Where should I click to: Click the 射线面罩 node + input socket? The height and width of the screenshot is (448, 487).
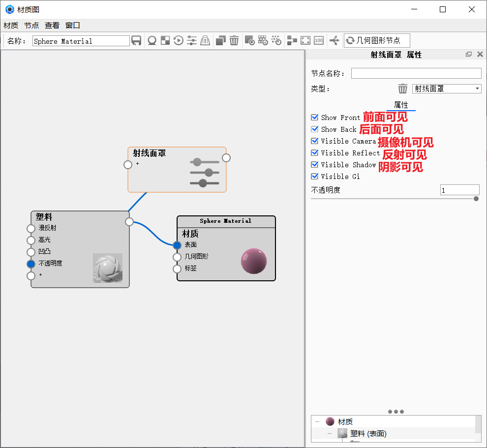coord(128,165)
